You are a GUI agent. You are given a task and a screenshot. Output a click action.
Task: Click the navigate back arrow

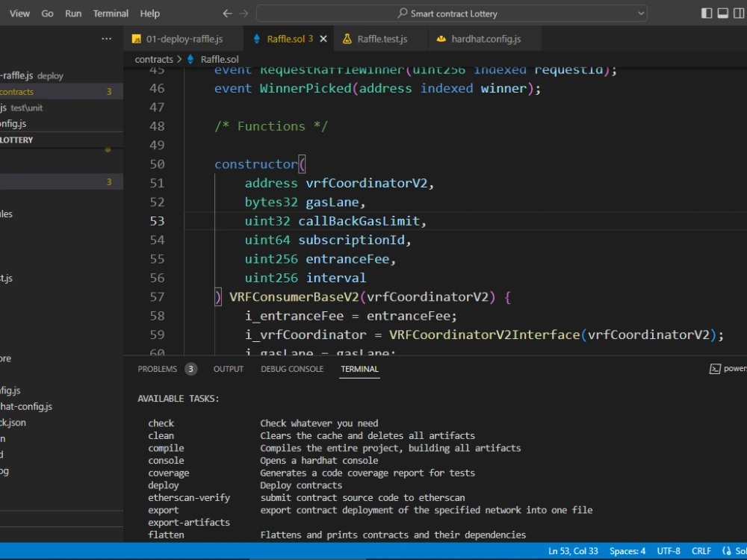click(228, 13)
